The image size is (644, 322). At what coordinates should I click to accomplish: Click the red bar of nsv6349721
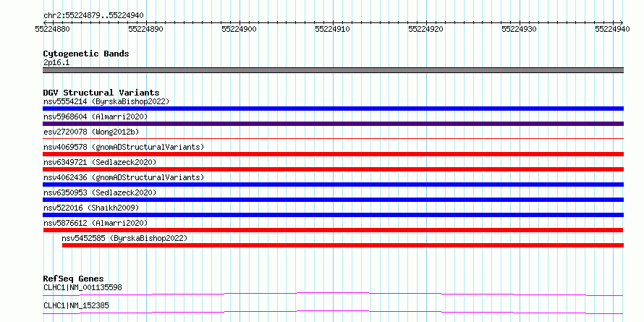[333, 169]
